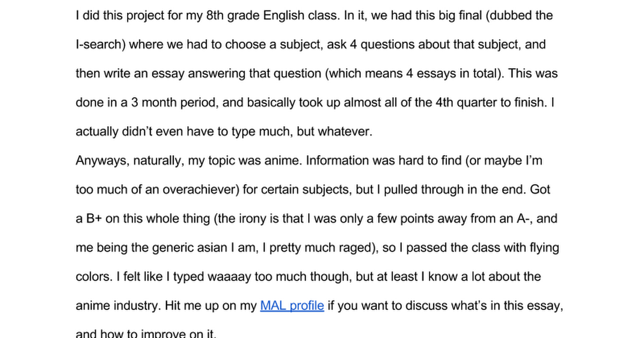
Task: Click the word "colors." starting a line
Action: coord(93,277)
